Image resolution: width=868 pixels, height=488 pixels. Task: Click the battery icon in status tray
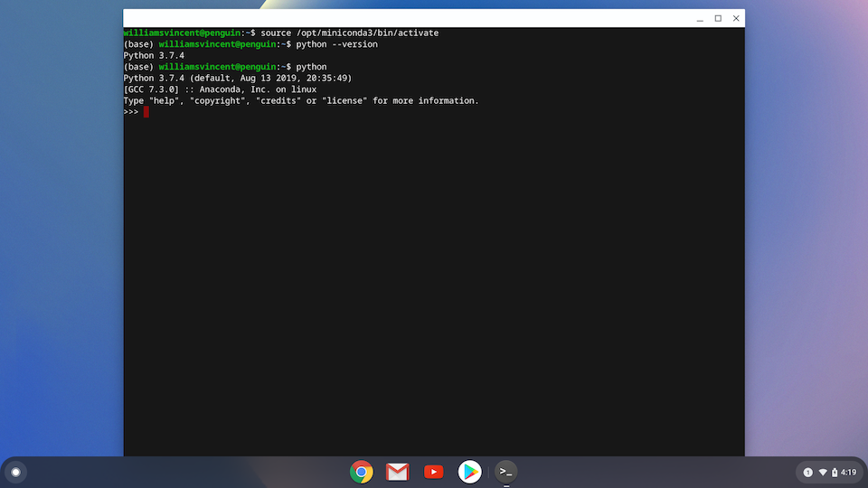(835, 472)
